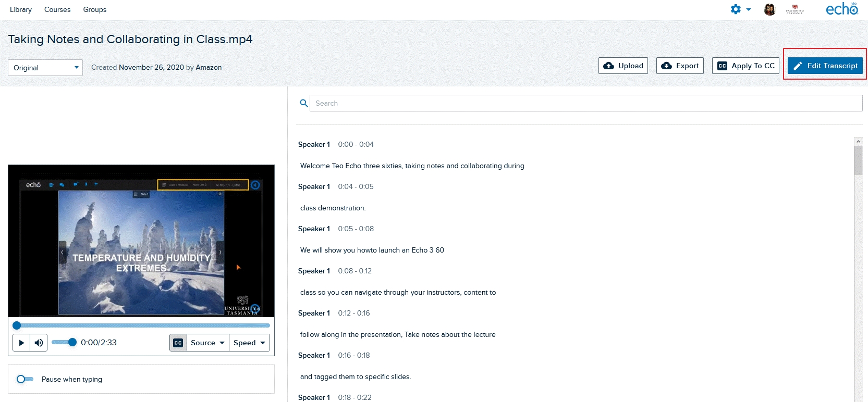Screen dimensions: 868x402
Task: Click the Apply To CC button
Action: point(745,66)
